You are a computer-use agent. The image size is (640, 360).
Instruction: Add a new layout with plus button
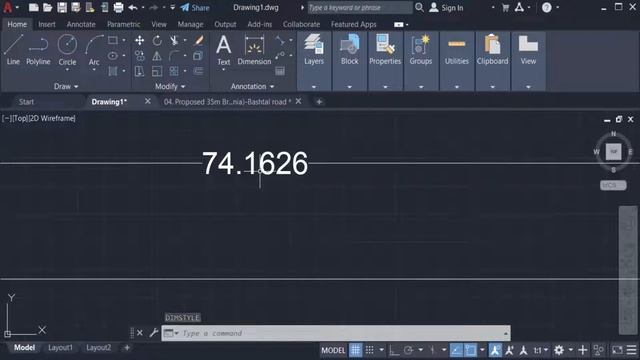tap(127, 348)
